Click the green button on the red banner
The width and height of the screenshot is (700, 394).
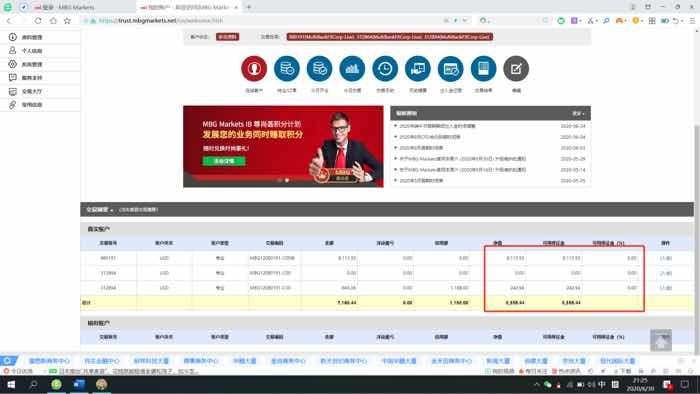tap(224, 161)
